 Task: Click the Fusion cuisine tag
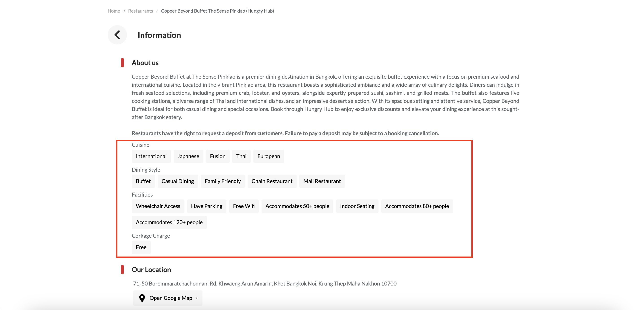tap(218, 156)
